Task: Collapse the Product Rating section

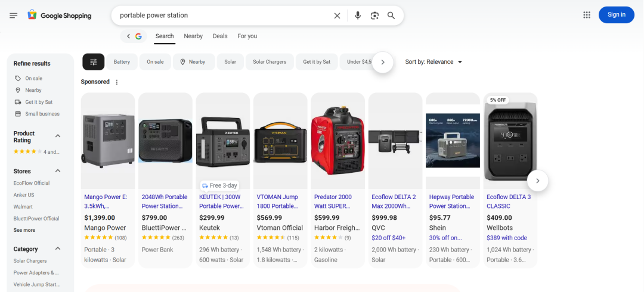Action: 58,136
